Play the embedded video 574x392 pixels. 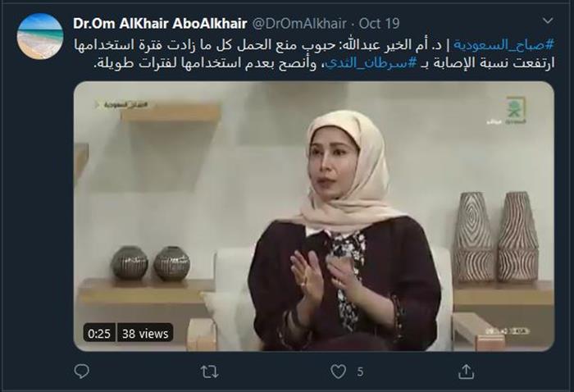tap(314, 217)
